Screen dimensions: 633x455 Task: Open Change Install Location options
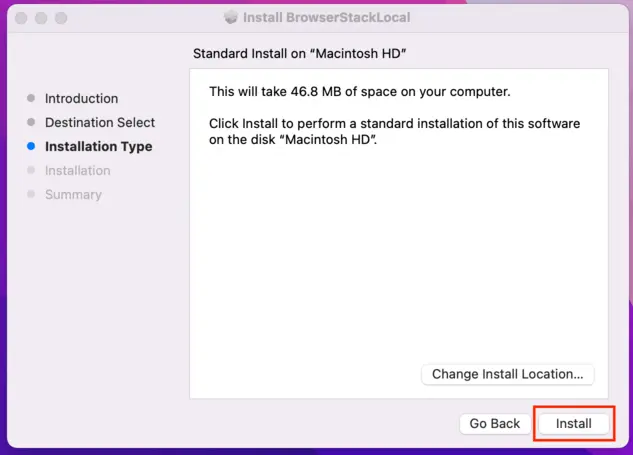[508, 374]
